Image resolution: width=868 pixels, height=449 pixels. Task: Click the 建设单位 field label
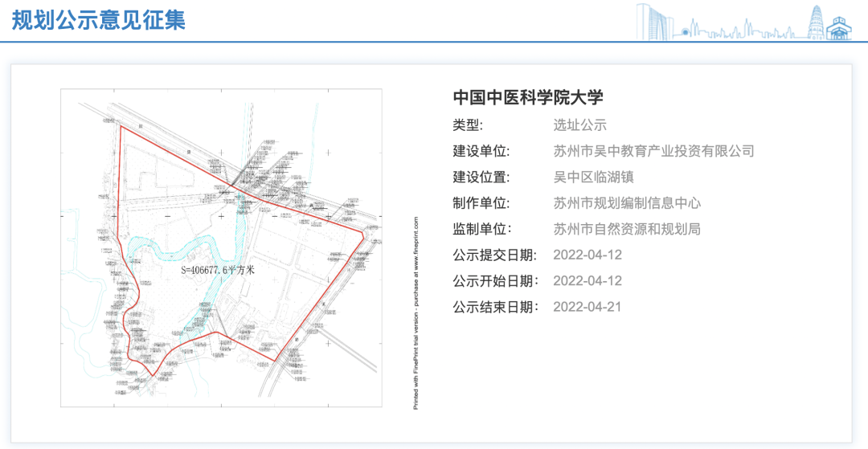[x=481, y=151]
